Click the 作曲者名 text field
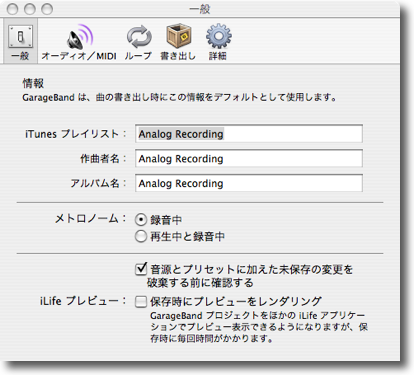This screenshot has width=414, height=375. click(249, 158)
